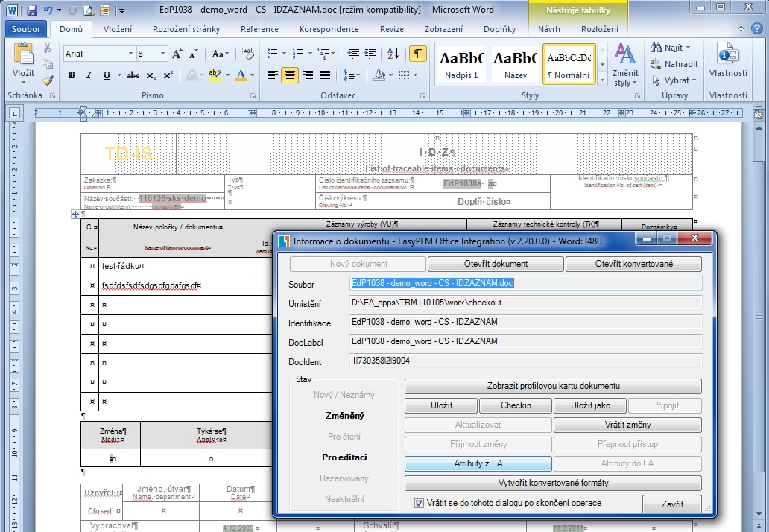Click the Multilevel list icon
Screen dimensions: 769x532
(323, 54)
